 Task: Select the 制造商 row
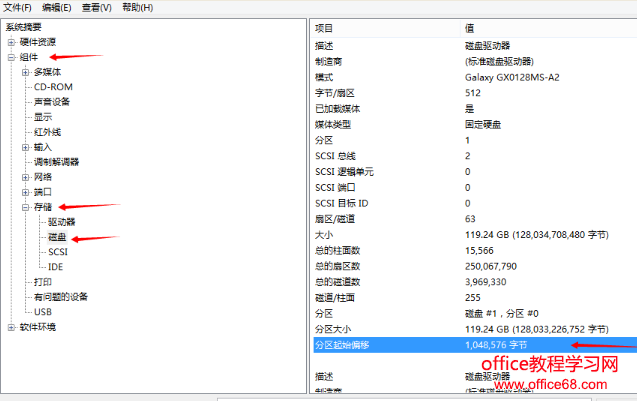[475, 62]
